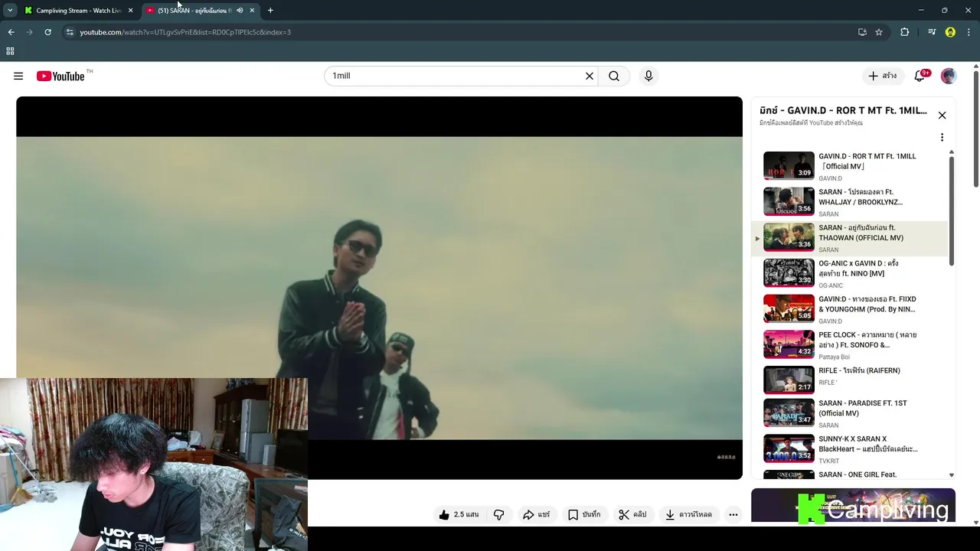The width and height of the screenshot is (980, 551).
Task: Play SARAN - โปรดมองตา thumbnail
Action: tap(789, 201)
